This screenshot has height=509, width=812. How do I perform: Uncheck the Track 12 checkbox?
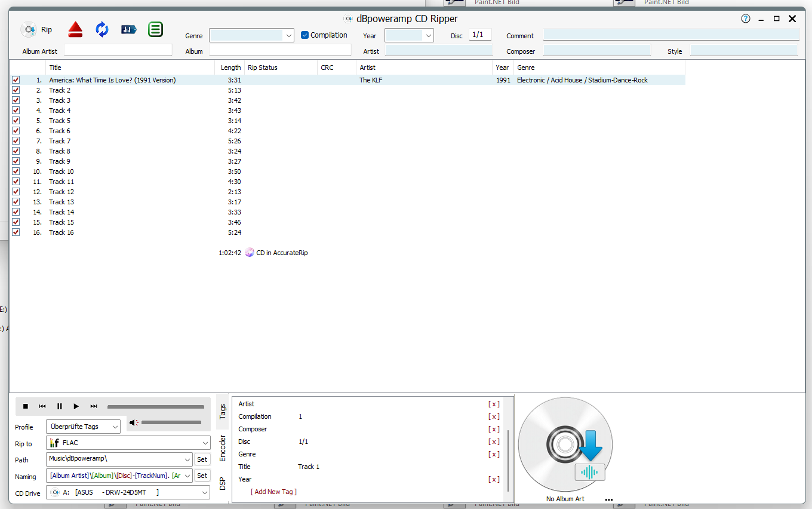tap(16, 192)
